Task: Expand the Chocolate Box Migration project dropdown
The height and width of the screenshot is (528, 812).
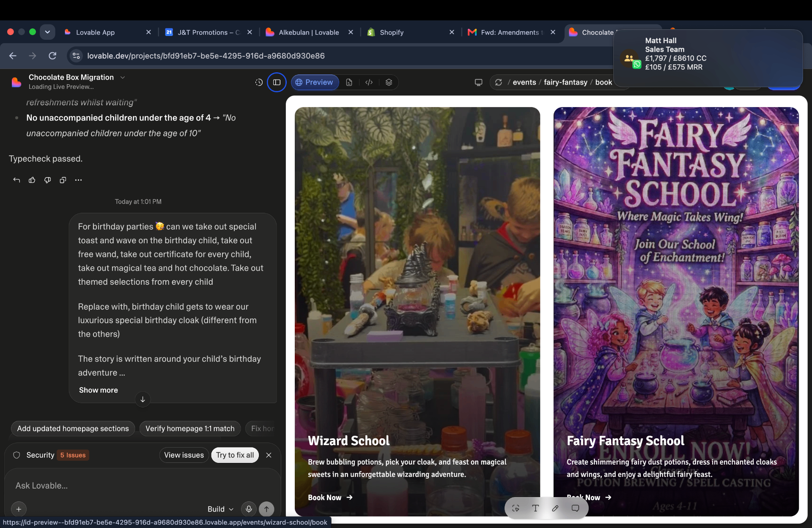Action: [x=123, y=77]
